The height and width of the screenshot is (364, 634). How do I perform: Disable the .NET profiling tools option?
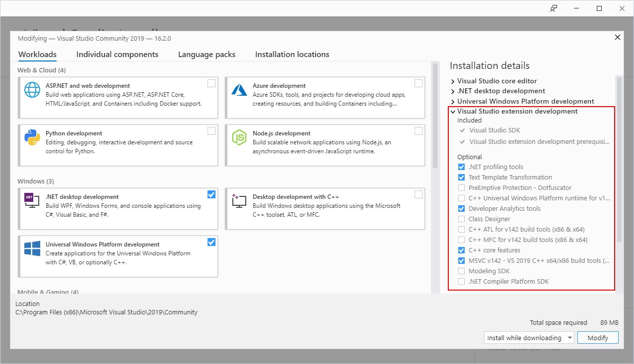tap(461, 167)
